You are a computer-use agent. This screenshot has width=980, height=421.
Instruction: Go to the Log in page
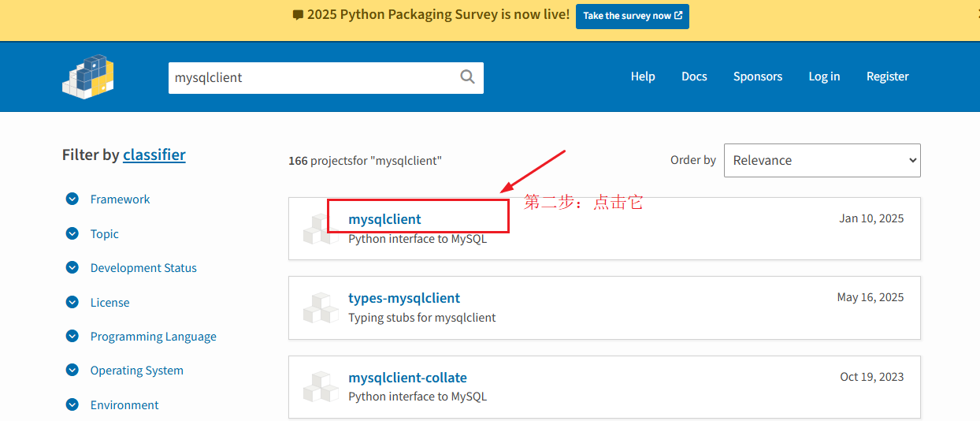[x=824, y=76]
